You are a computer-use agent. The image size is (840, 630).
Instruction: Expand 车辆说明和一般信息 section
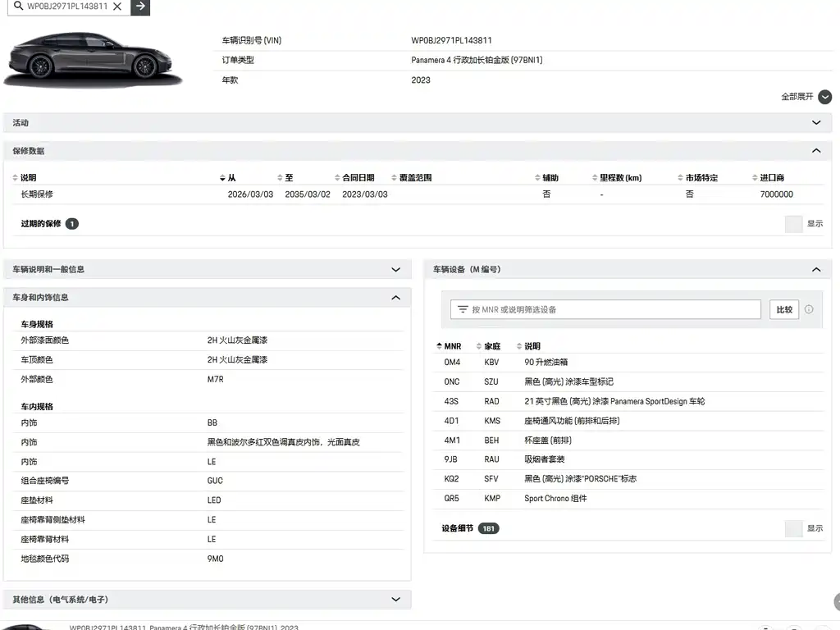pos(395,269)
